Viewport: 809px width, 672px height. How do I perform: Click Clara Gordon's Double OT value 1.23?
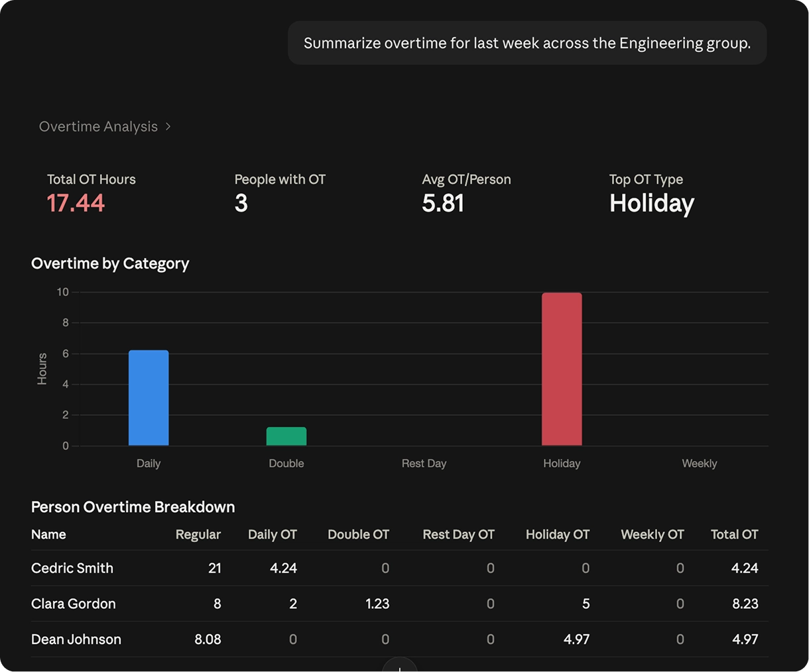(378, 604)
